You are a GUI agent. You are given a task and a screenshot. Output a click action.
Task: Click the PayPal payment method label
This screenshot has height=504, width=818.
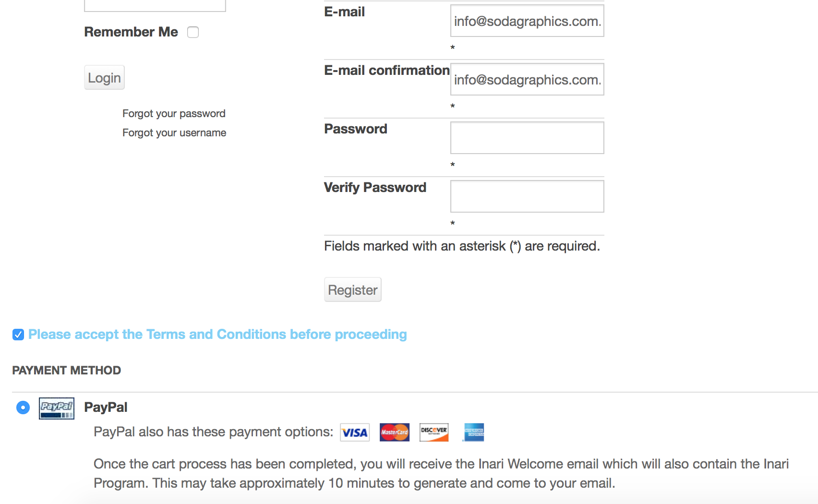click(106, 408)
